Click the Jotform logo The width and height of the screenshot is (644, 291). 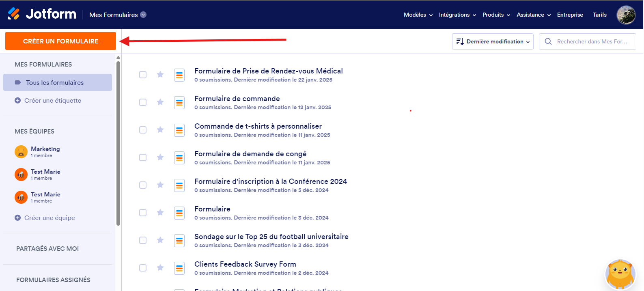[x=42, y=14]
